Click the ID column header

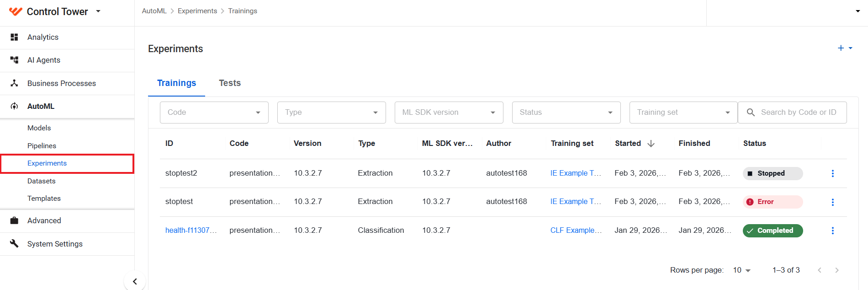click(x=169, y=144)
